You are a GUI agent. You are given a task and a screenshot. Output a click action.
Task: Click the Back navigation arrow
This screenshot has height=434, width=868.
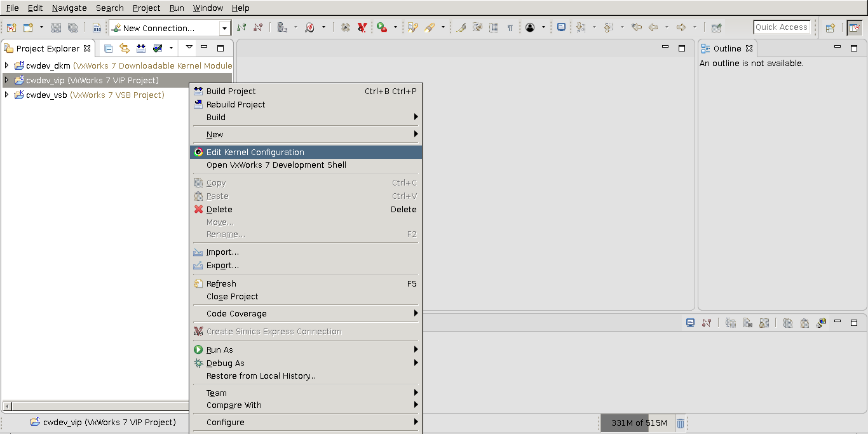pyautogui.click(x=653, y=27)
